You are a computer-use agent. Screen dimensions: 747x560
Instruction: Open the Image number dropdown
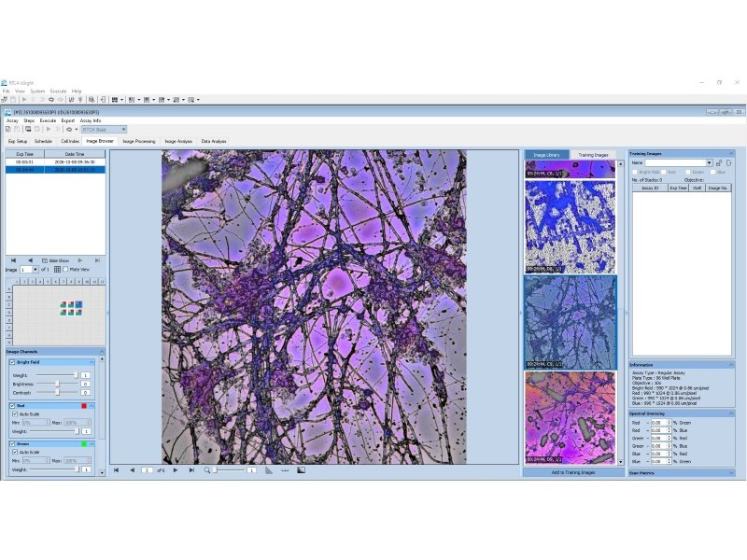point(35,270)
